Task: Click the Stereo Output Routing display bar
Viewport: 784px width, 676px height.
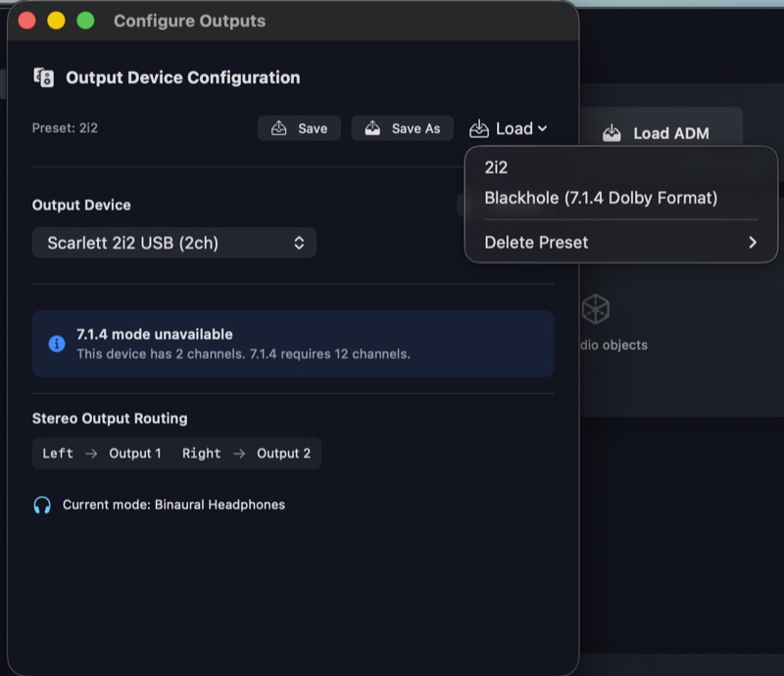Action: click(176, 454)
